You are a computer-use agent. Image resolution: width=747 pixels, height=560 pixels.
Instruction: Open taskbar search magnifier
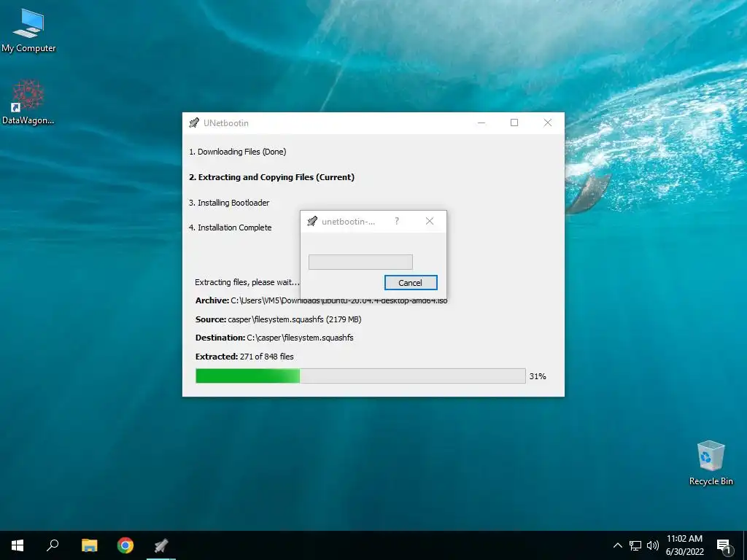[53, 545]
